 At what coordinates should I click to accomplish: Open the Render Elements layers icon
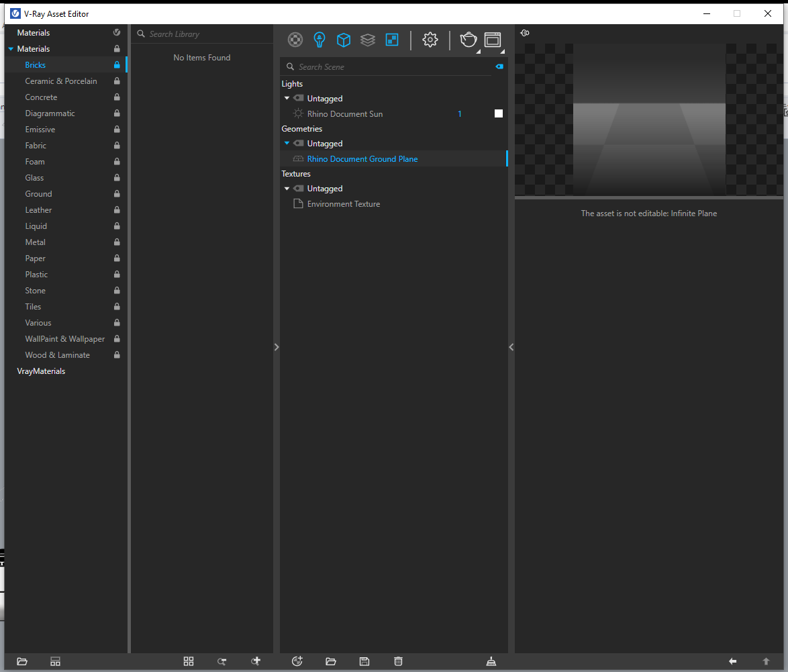point(368,40)
